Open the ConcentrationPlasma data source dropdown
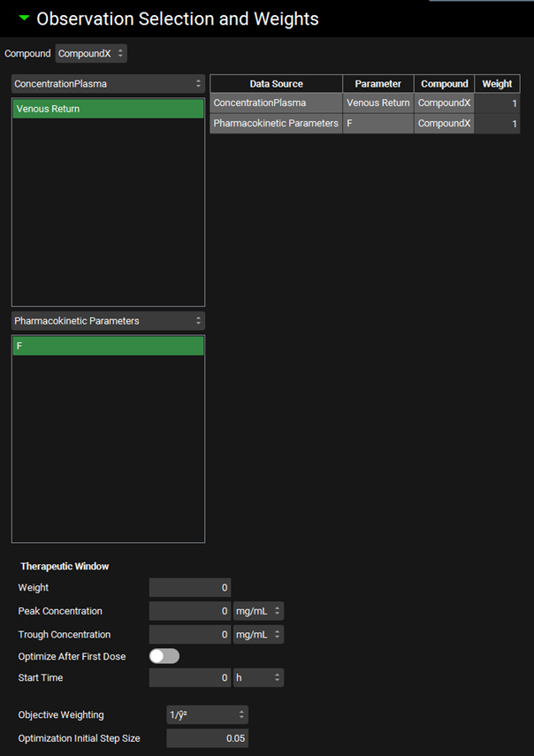 point(108,84)
